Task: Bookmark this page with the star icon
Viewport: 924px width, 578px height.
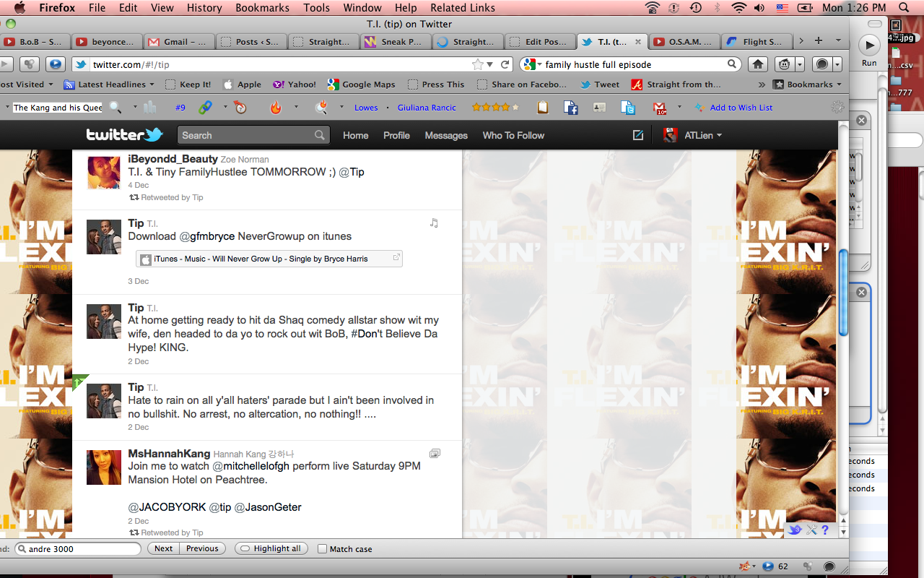Action: [x=477, y=64]
